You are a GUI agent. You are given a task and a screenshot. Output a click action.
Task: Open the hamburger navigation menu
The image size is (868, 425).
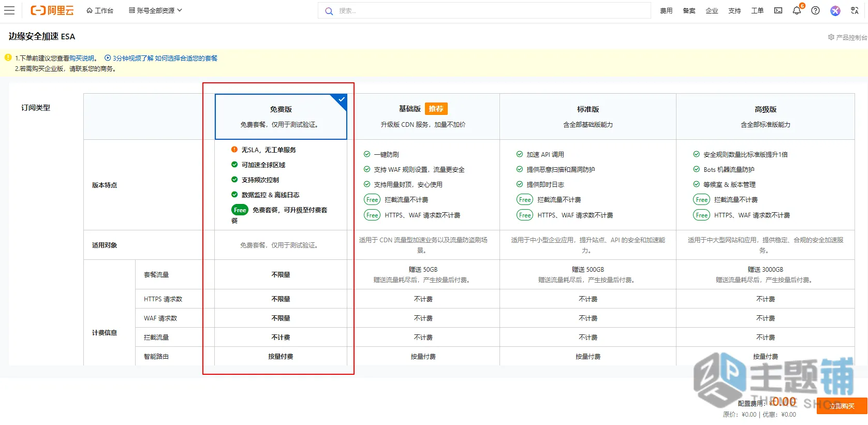click(x=9, y=10)
